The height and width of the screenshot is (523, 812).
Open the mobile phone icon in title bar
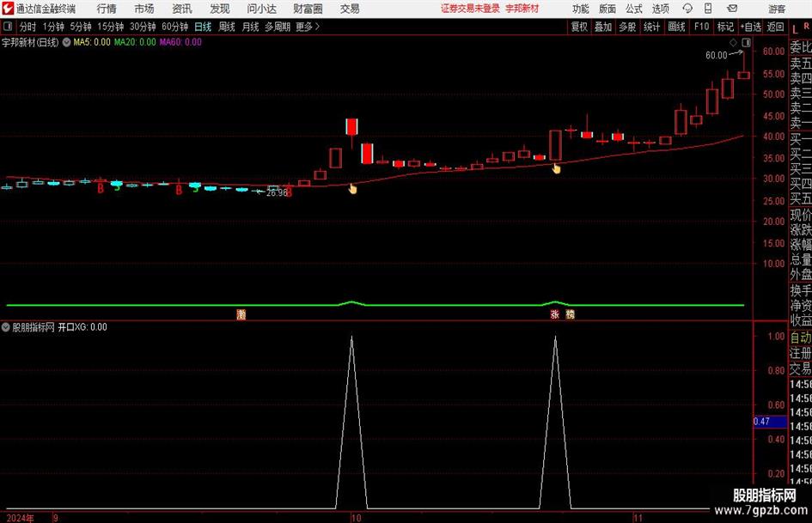pyautogui.click(x=708, y=9)
